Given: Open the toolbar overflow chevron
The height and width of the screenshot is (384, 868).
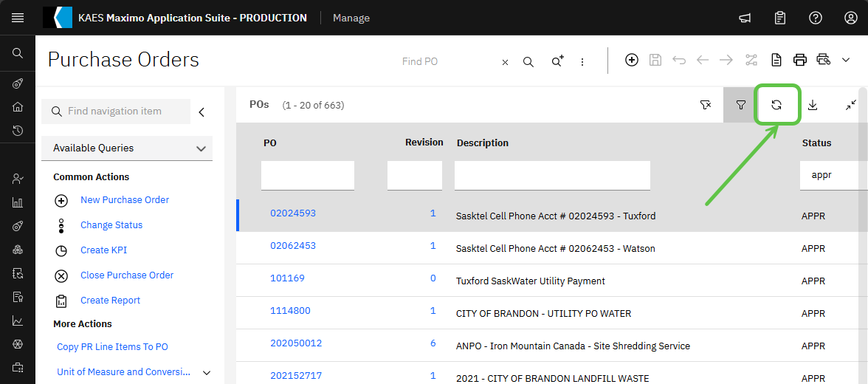Looking at the screenshot, I should (x=846, y=61).
